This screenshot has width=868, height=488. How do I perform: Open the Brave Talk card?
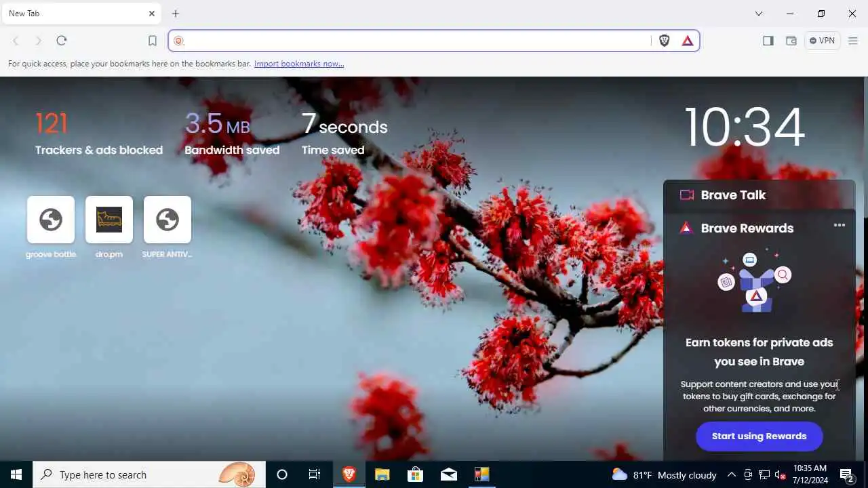pyautogui.click(x=759, y=195)
